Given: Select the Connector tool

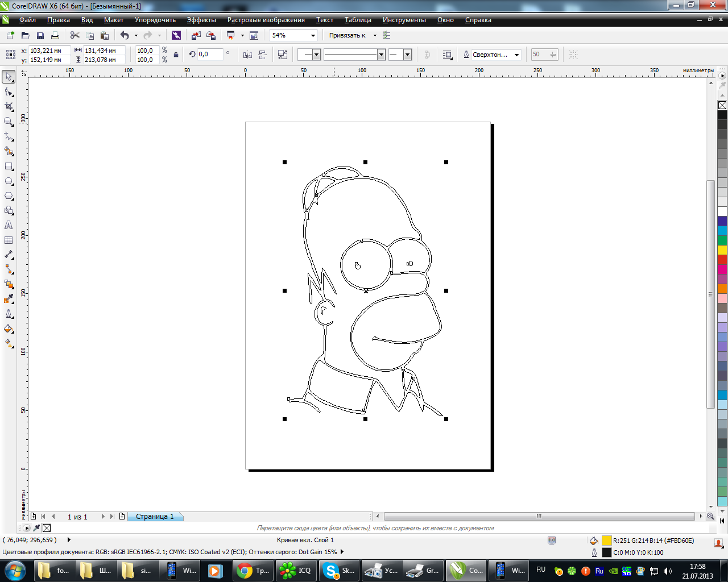Looking at the screenshot, I should click(9, 269).
